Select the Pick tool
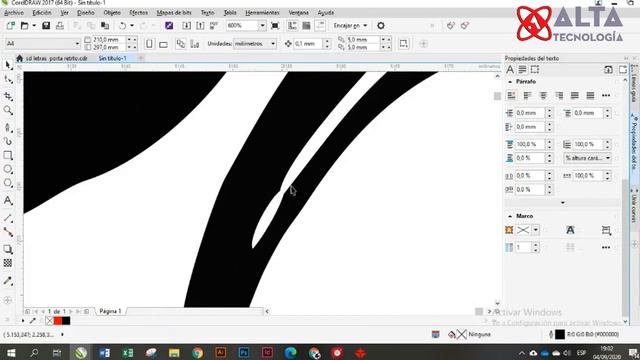Screen dimensions: 640x360 pos(8,65)
